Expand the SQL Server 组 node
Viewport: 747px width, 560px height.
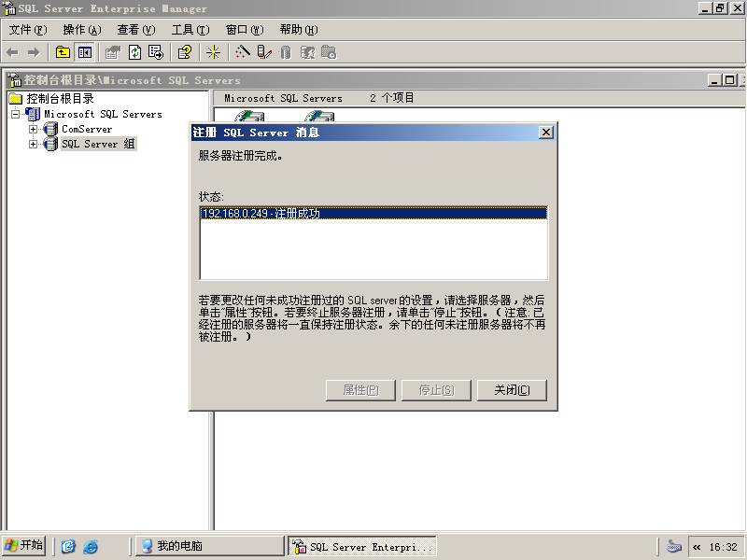click(33, 144)
